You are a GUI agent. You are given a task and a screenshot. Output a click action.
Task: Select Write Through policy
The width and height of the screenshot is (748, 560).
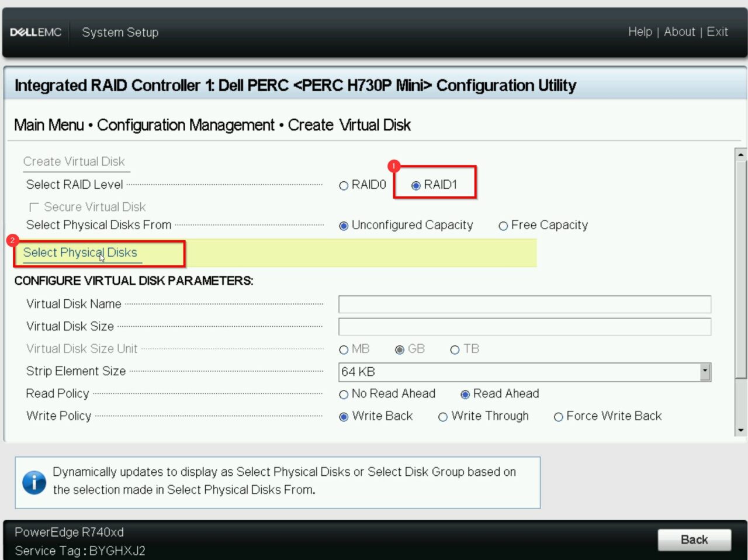(443, 417)
